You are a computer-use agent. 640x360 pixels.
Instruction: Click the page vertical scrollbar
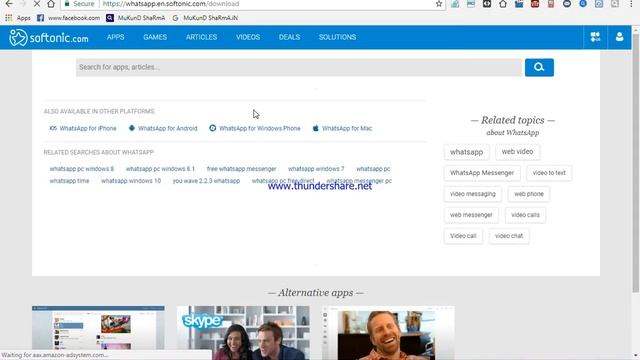point(636,163)
